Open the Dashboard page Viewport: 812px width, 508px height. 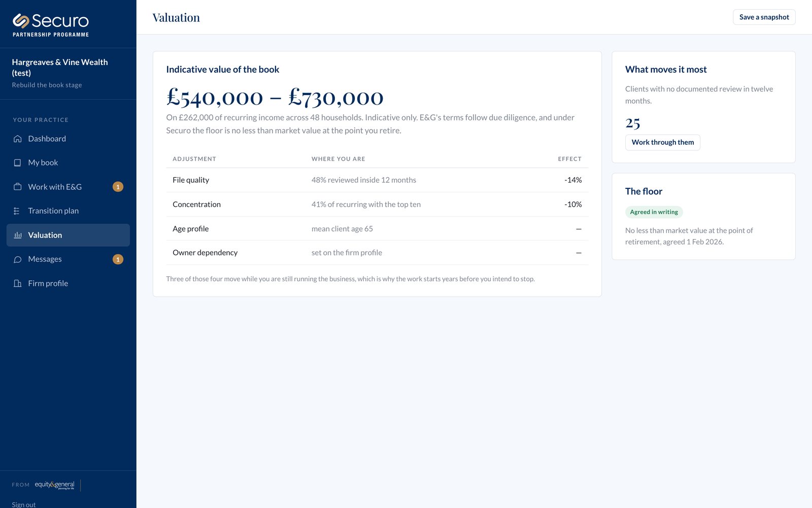coord(68,139)
